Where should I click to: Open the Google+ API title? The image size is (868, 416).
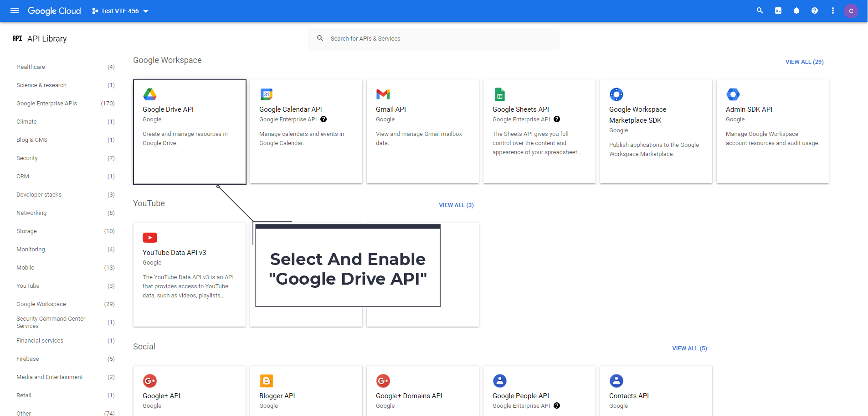pos(161,396)
